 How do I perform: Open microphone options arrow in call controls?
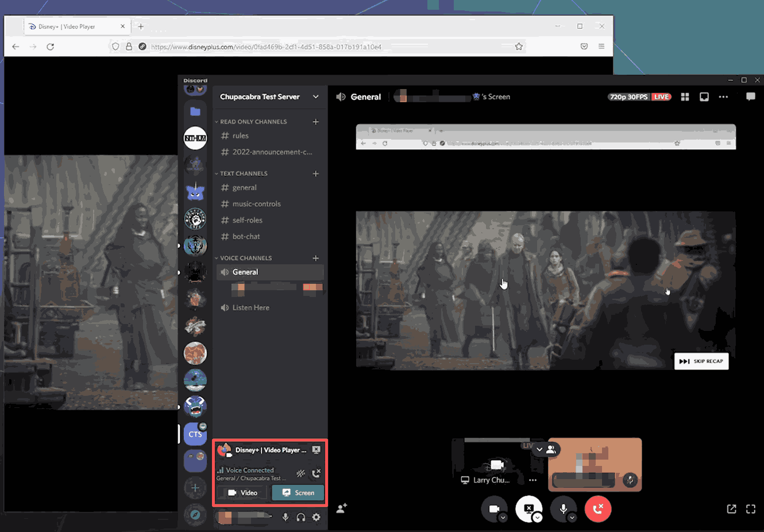[x=572, y=518]
